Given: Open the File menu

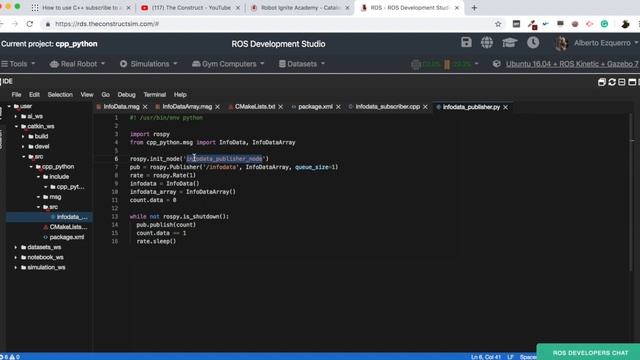Looking at the screenshot, I should pos(16,95).
